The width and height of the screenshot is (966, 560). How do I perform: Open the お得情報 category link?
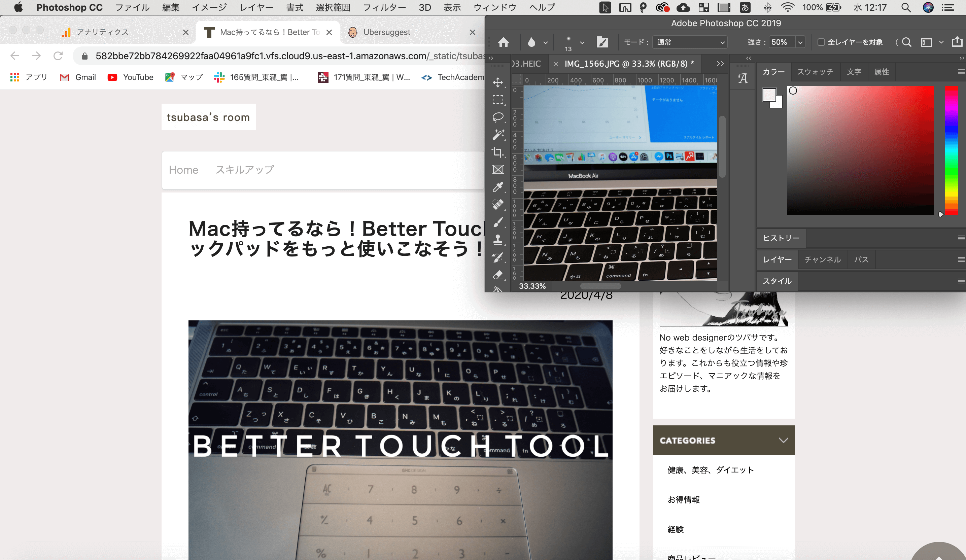pos(684,499)
